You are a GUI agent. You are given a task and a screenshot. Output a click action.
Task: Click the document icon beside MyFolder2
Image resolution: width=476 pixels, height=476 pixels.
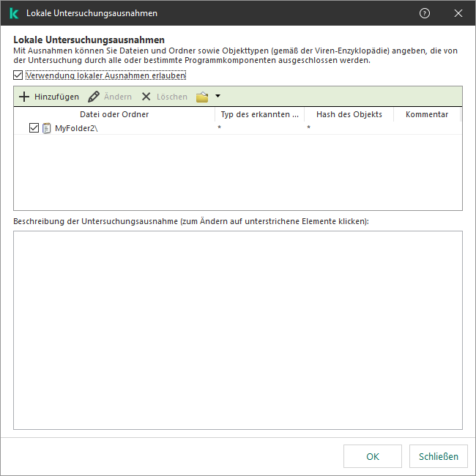(47, 128)
